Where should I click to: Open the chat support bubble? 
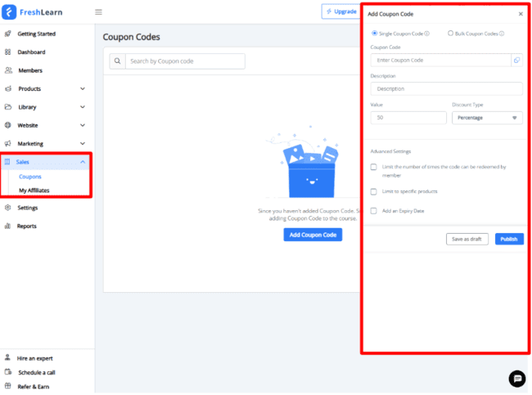coord(517,379)
